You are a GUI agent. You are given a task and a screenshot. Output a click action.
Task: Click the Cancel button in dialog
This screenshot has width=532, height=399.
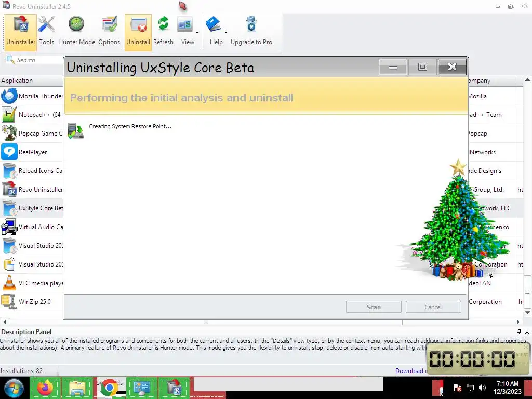tap(433, 307)
